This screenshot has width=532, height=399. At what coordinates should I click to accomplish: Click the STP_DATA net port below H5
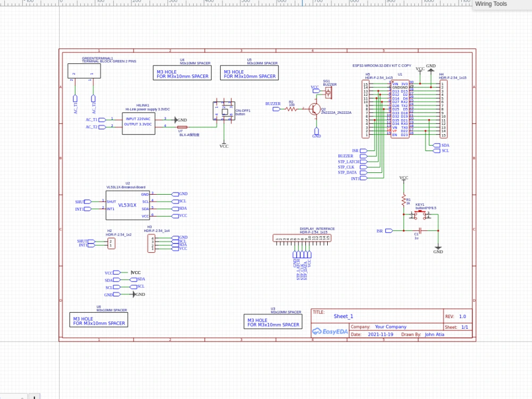363,173
